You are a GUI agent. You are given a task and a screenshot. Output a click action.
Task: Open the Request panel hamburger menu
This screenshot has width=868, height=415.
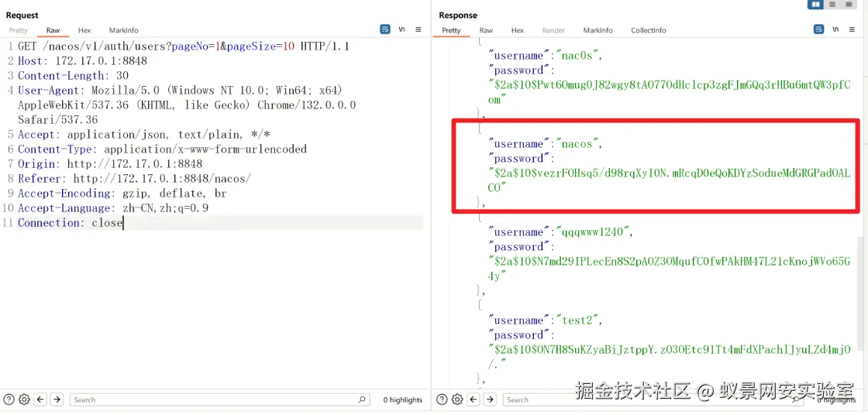(418, 29)
